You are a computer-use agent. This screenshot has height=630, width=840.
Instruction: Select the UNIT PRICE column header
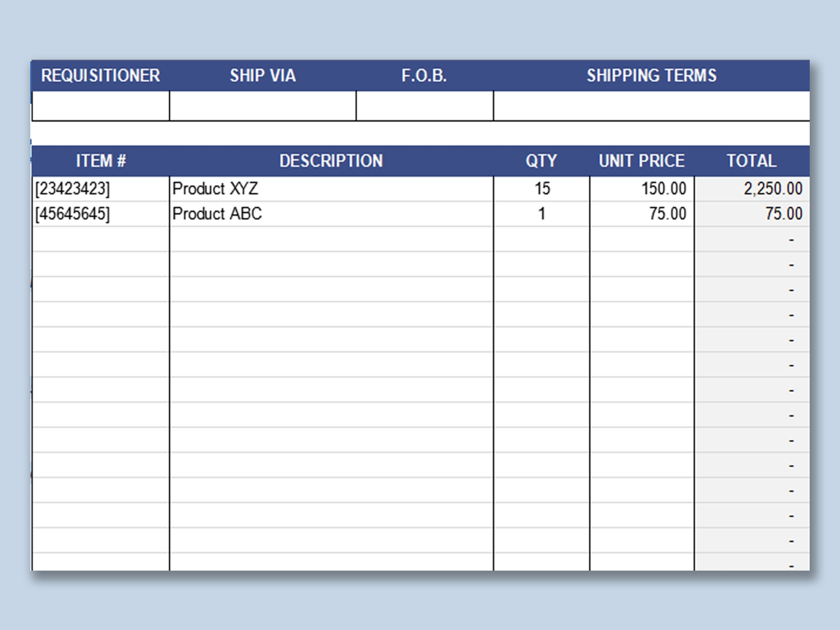[x=642, y=161]
